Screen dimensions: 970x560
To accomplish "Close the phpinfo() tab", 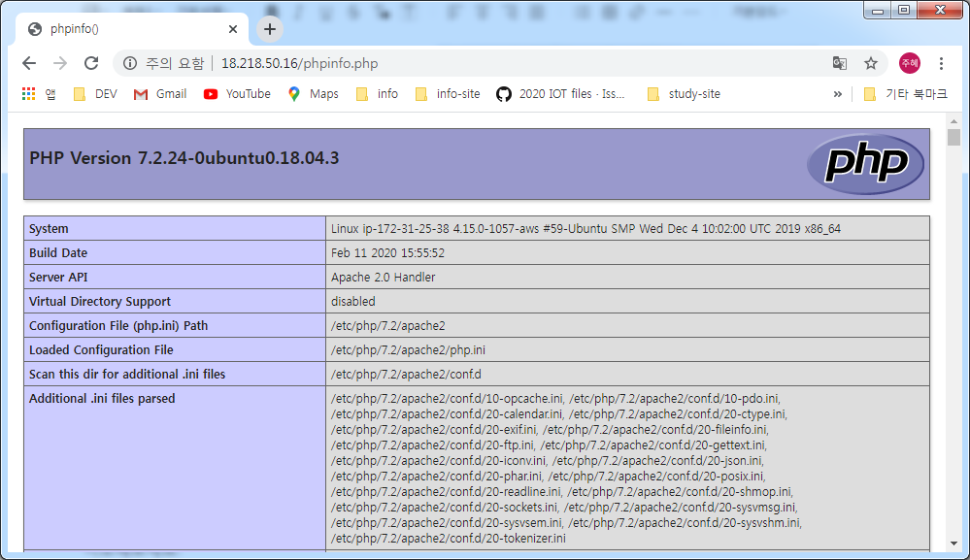I will tap(233, 29).
